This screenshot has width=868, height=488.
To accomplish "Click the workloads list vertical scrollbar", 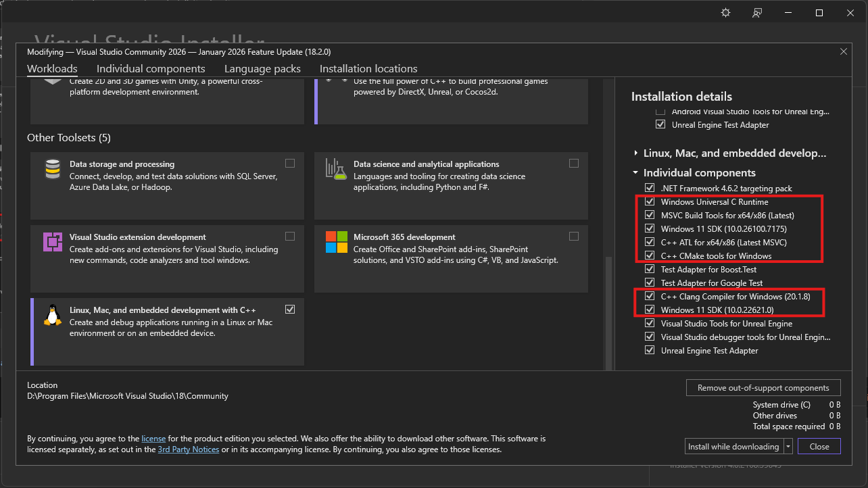I will click(x=609, y=311).
